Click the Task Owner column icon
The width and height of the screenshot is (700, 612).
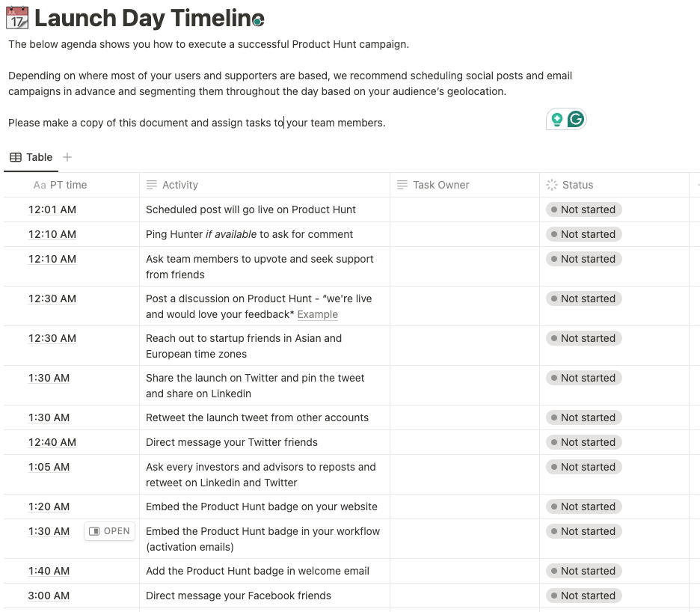[402, 185]
